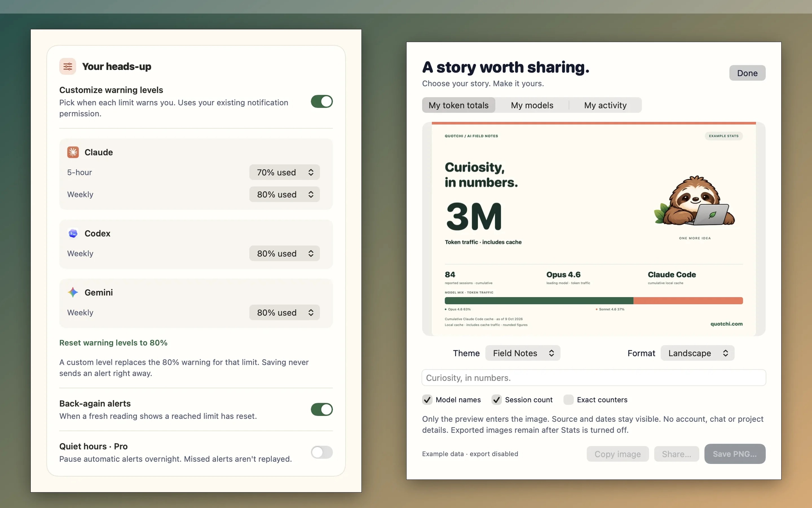
Task: Click the heads-up sliders icon
Action: pos(67,66)
